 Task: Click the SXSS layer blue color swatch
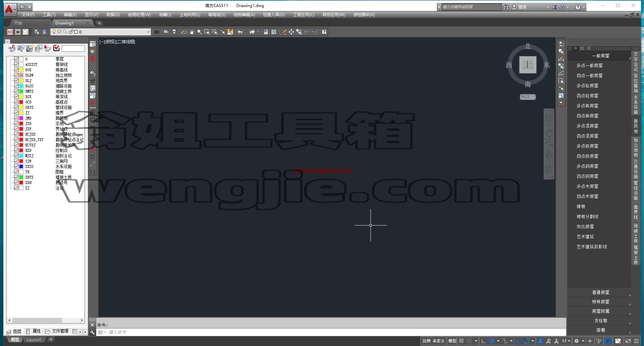tap(21, 166)
